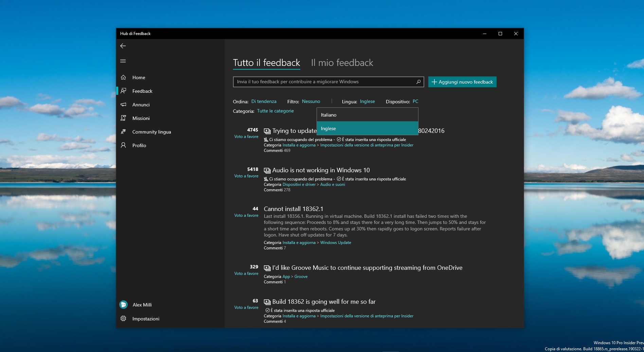This screenshot has width=644, height=352.
Task: Click the bug status icon under Audio feedback
Action: [x=266, y=179]
